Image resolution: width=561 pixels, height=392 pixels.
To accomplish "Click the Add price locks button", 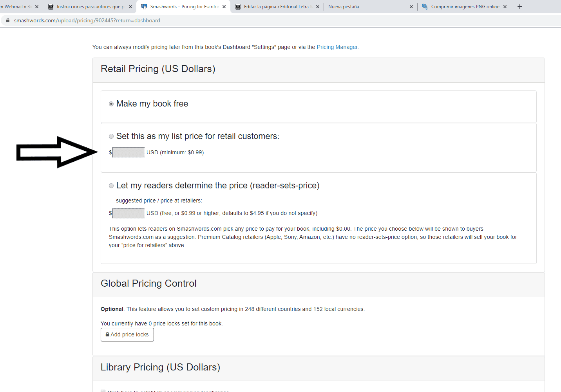I will click(127, 334).
